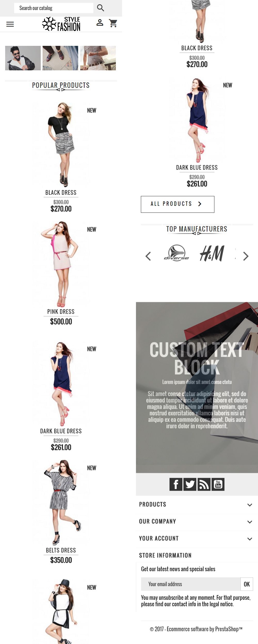This screenshot has width=258, height=644.
Task: Show next manufacturers with right arrow
Action: pyautogui.click(x=246, y=256)
